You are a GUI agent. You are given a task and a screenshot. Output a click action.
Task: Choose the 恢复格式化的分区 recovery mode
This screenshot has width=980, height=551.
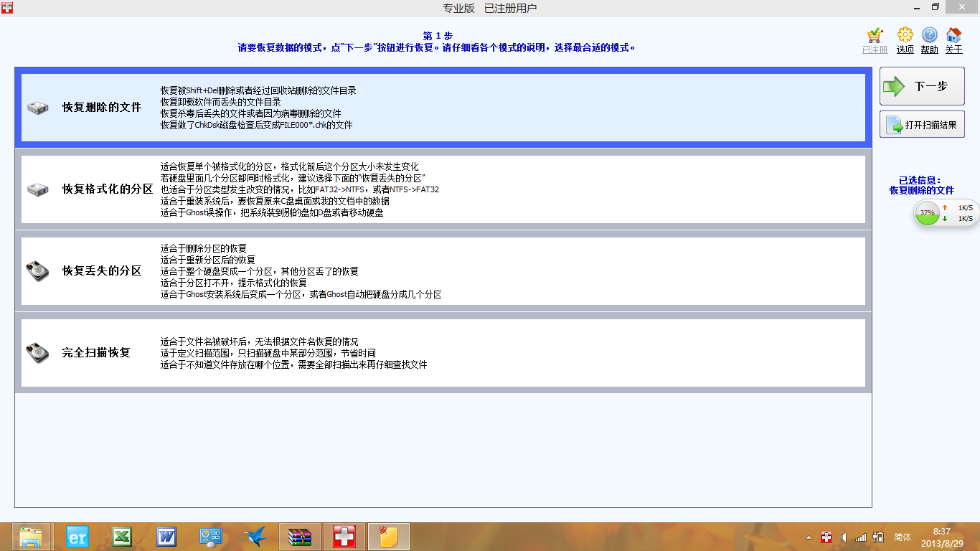(x=108, y=189)
